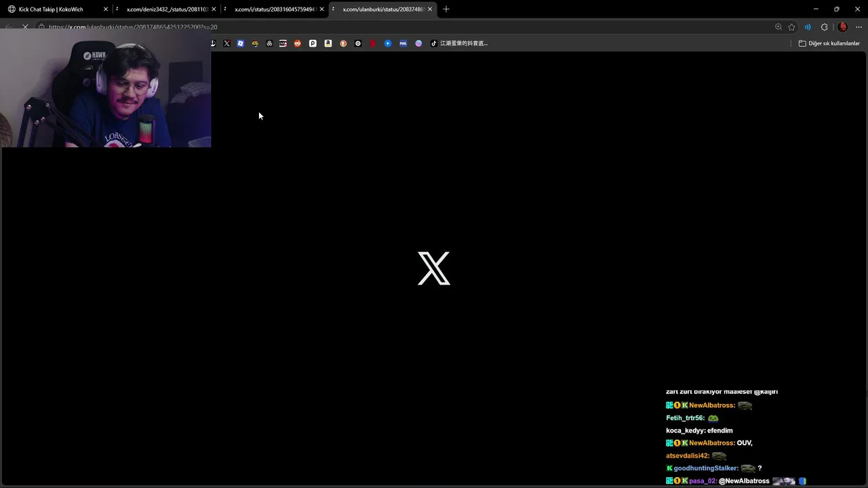Click the X logo loading splash
This screenshot has height=488, width=868.
(434, 268)
